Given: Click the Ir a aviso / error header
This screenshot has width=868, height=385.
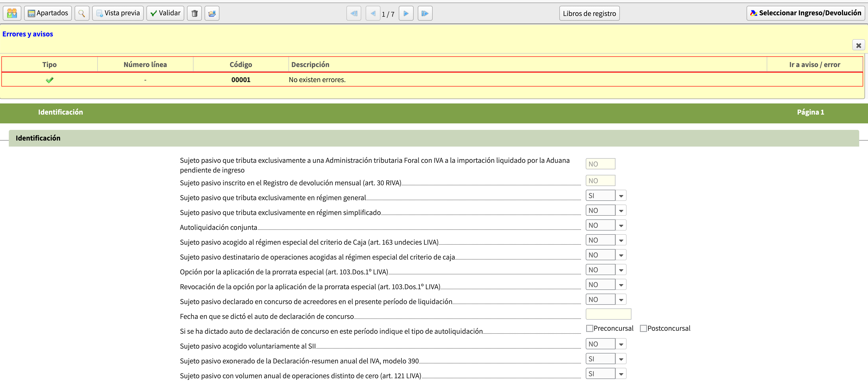Looking at the screenshot, I should tap(814, 65).
